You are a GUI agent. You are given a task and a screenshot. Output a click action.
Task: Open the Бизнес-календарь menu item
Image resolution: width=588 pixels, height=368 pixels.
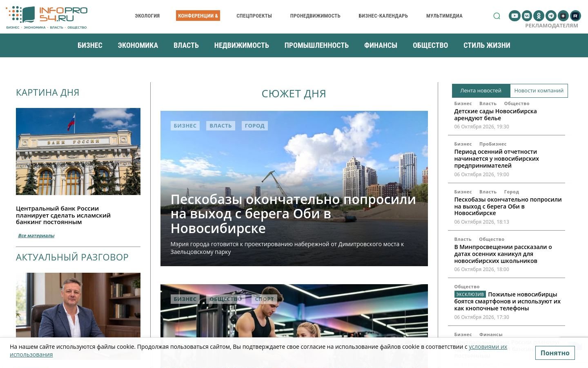click(x=383, y=16)
